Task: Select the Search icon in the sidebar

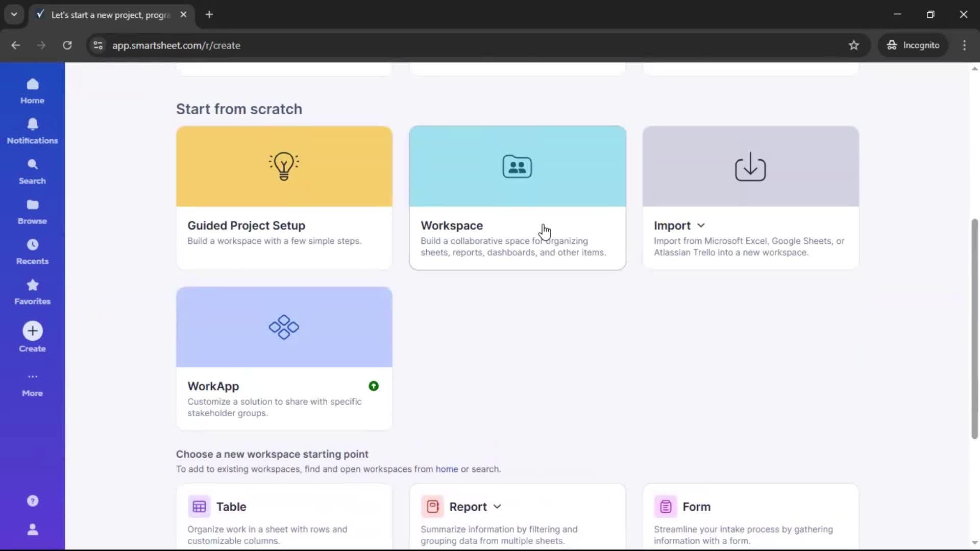Action: click(32, 170)
